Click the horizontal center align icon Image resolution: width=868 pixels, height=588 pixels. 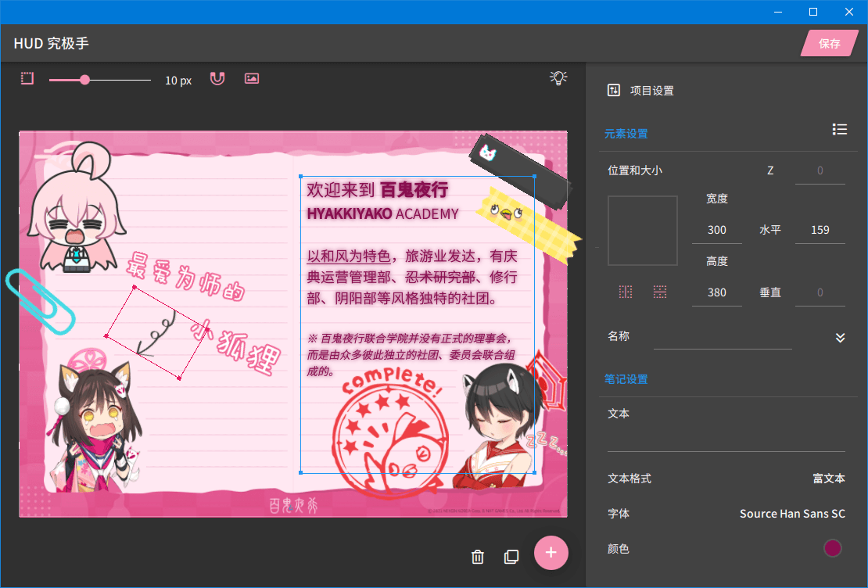click(626, 292)
